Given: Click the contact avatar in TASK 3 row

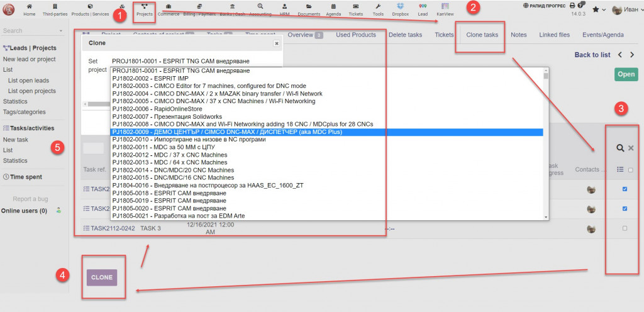Looking at the screenshot, I should pos(591,229).
